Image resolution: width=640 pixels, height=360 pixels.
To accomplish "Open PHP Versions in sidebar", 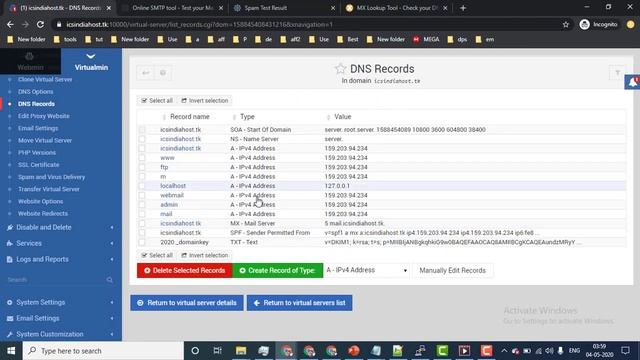I will point(37,153).
